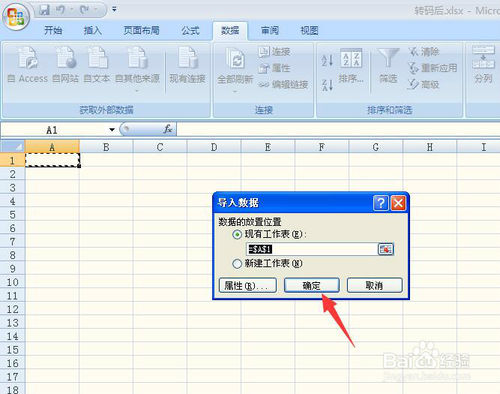Select the 现有工作表 radio button
The image size is (500, 394).
pyautogui.click(x=237, y=235)
